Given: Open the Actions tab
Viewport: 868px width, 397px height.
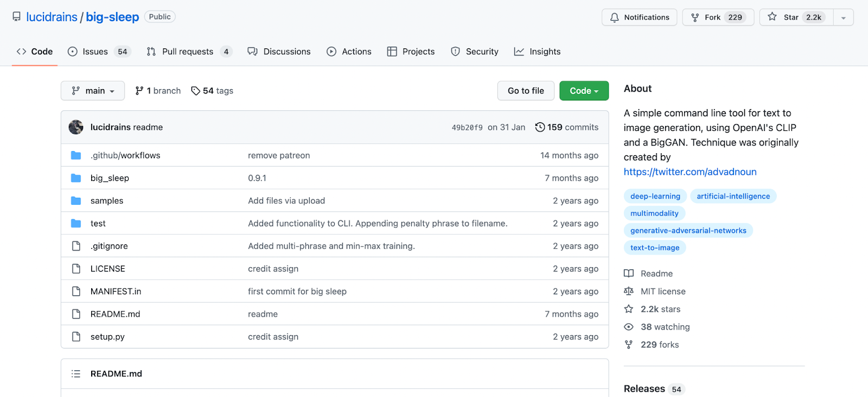Looking at the screenshot, I should pos(349,52).
